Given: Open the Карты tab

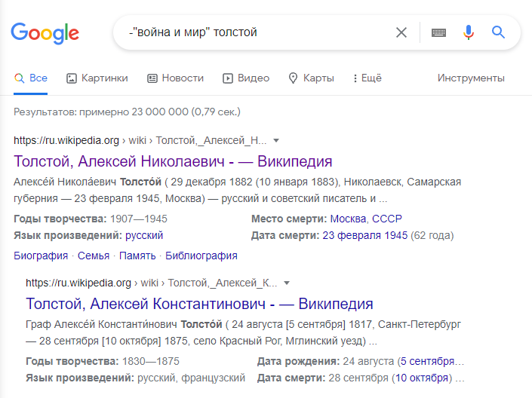Looking at the screenshot, I should click(311, 78).
